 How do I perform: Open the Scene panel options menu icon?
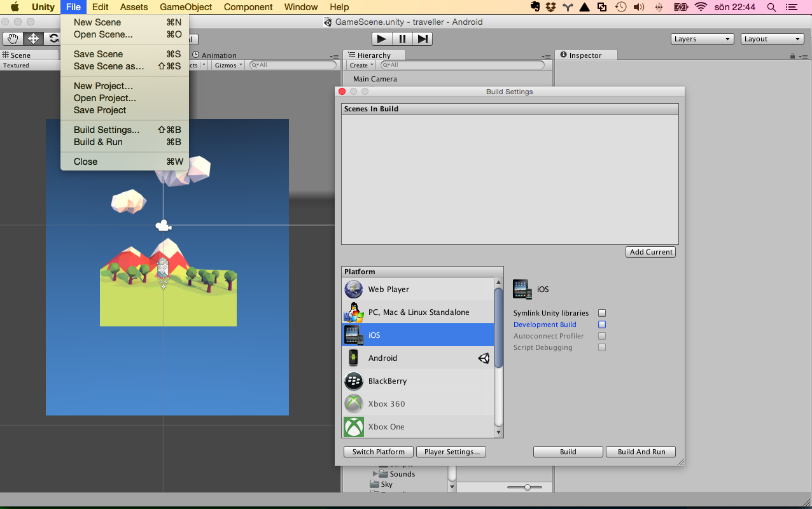click(335, 56)
